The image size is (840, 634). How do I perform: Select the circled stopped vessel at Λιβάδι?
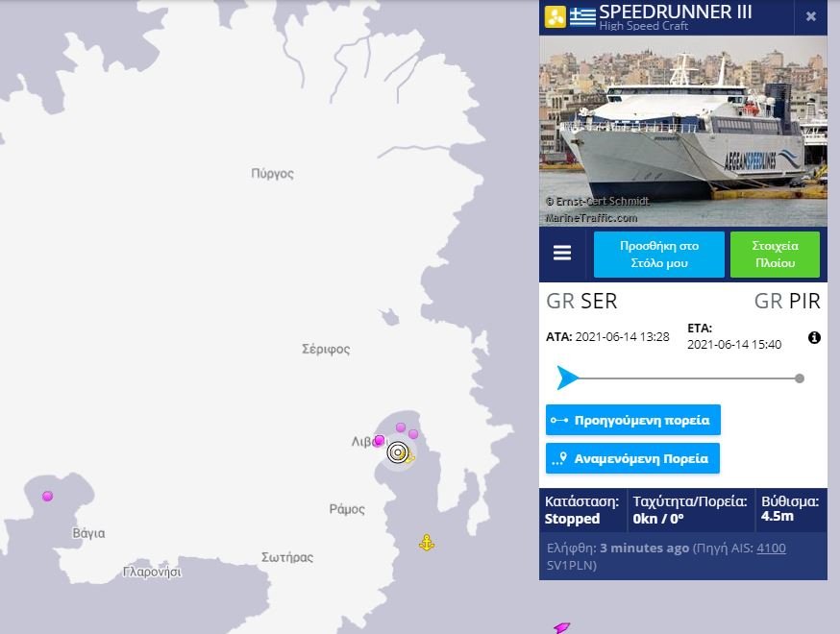(398, 452)
